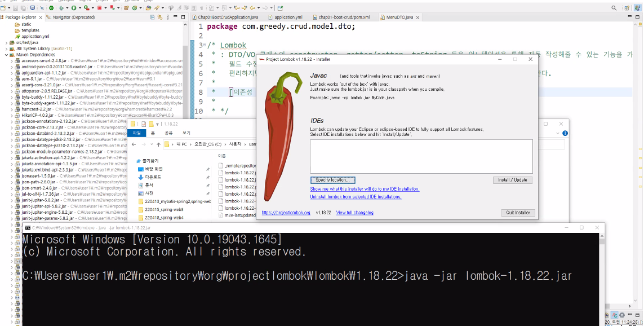Expand JRE System Library node

coord(6,49)
